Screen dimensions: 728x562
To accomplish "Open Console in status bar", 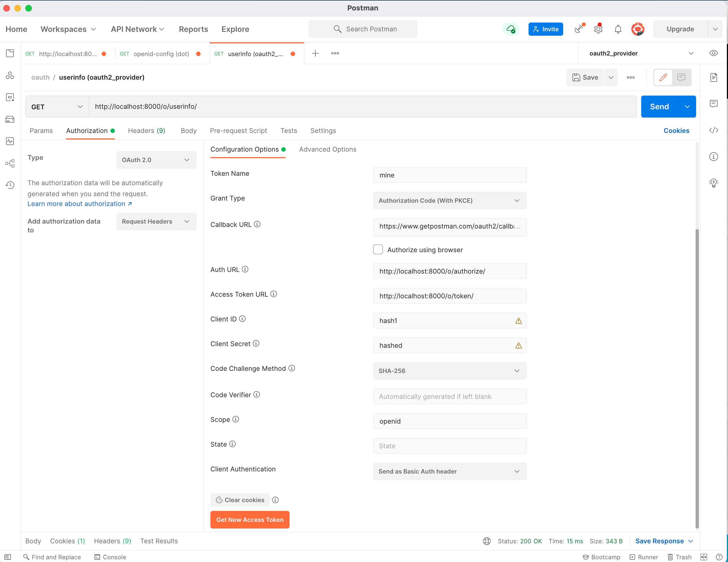I will (110, 557).
